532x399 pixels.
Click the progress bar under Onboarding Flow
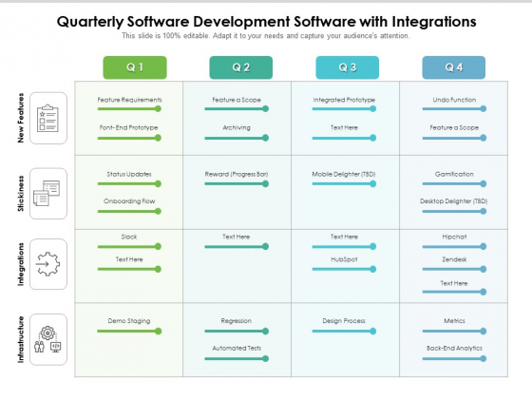129,211
